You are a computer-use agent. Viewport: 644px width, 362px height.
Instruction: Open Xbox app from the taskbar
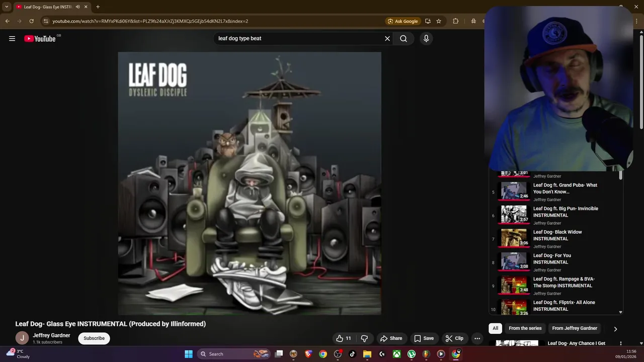[397, 354]
